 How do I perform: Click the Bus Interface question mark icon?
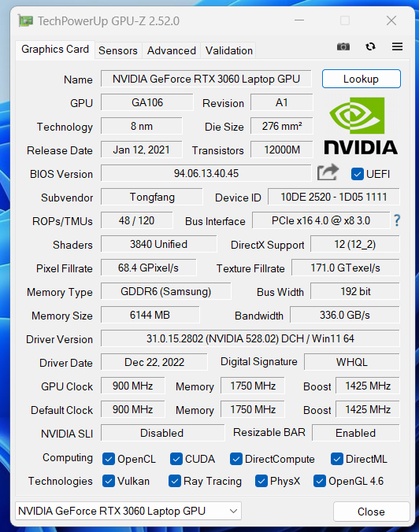tap(397, 220)
